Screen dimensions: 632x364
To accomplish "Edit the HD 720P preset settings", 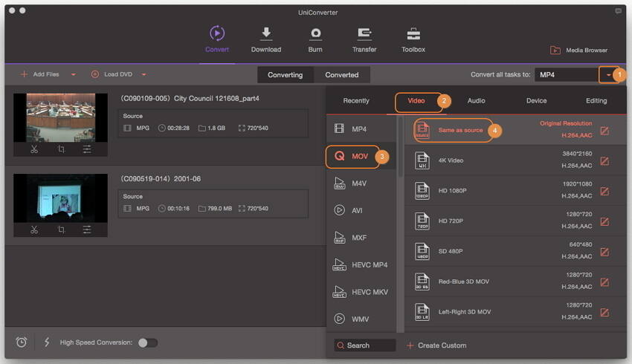I will pos(604,221).
